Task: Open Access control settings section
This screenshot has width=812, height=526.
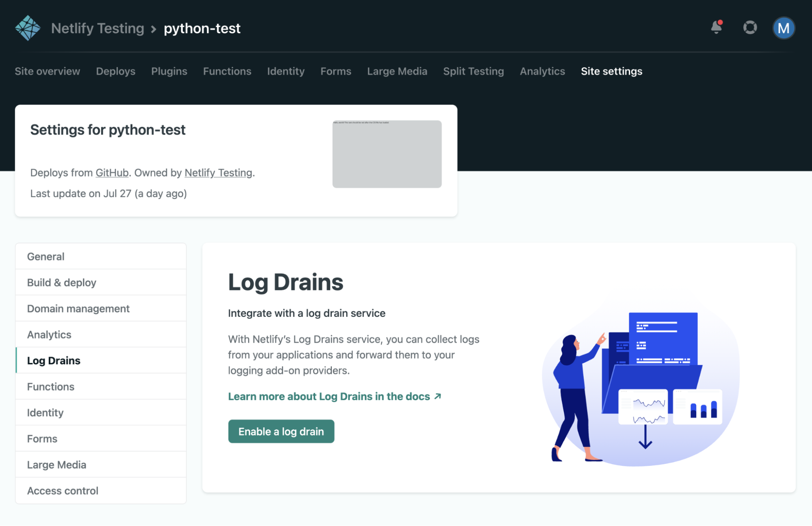Action: click(x=63, y=491)
